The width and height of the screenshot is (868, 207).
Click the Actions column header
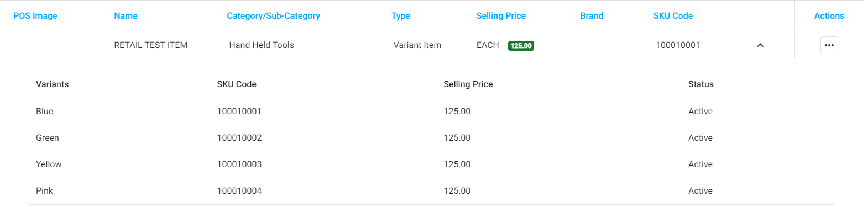[829, 16]
